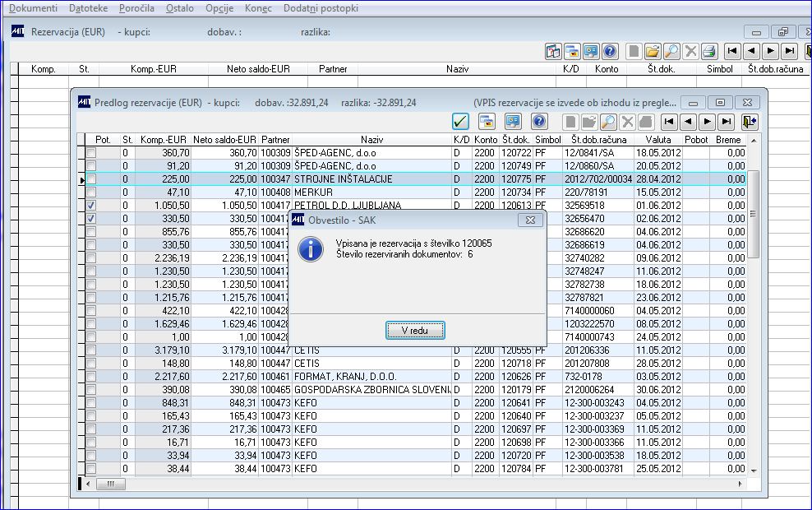Click the vertical scrollbar down arrow of table
Image resolution: width=812 pixels, height=510 pixels.
pos(754,471)
